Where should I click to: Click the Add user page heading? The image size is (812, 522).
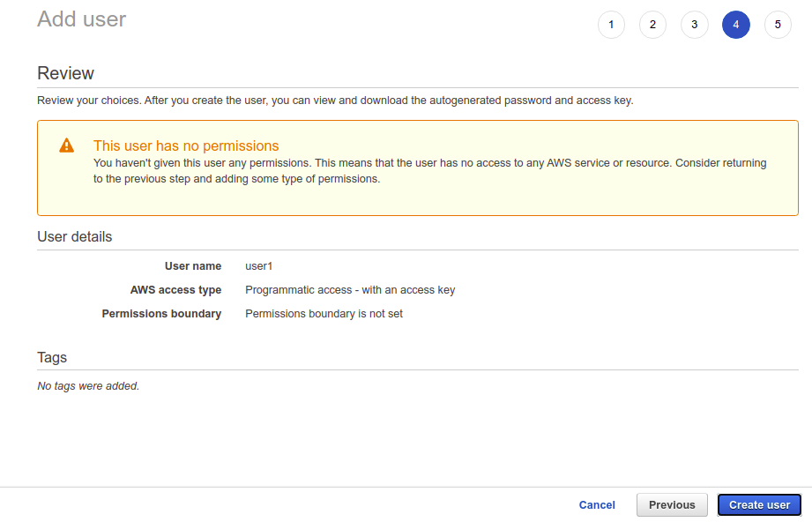point(82,19)
